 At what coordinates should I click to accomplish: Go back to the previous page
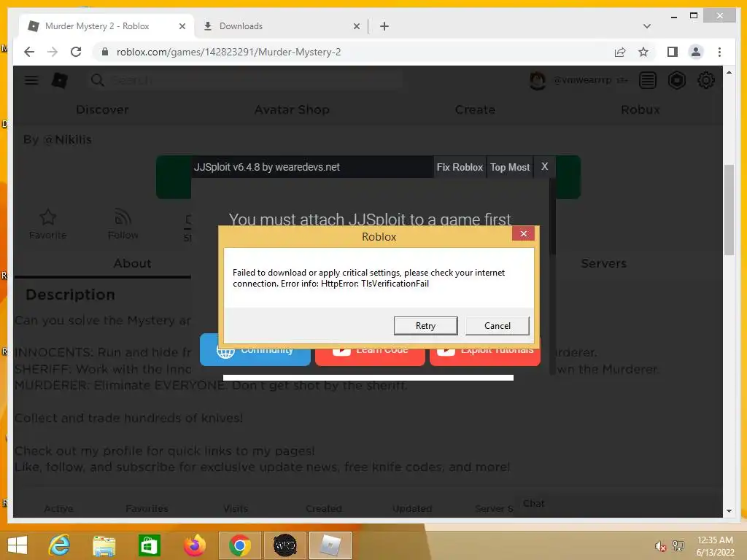[29, 52]
